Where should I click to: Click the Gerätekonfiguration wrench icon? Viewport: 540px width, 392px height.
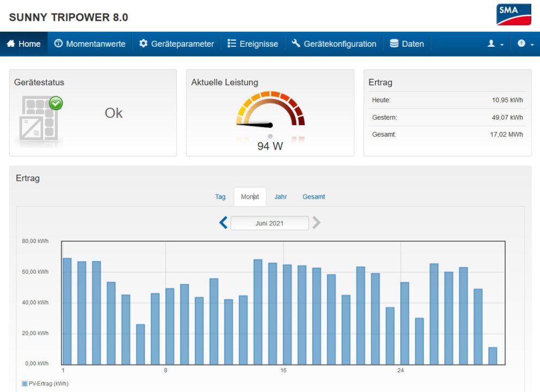point(296,44)
